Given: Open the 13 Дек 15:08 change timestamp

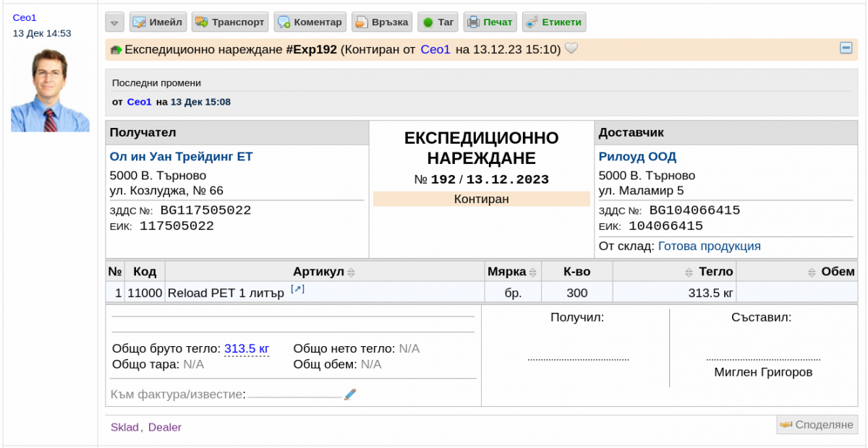Looking at the screenshot, I should [200, 102].
